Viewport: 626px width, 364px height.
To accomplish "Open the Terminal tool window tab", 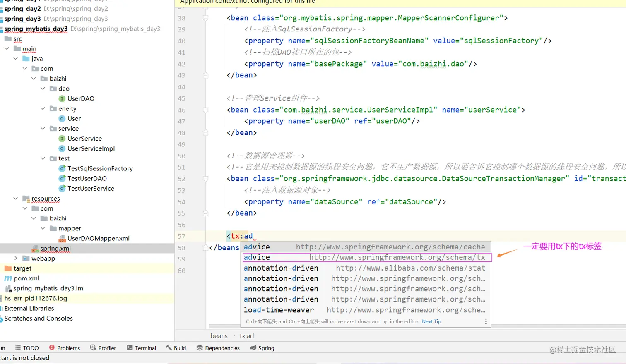I will tap(142, 348).
